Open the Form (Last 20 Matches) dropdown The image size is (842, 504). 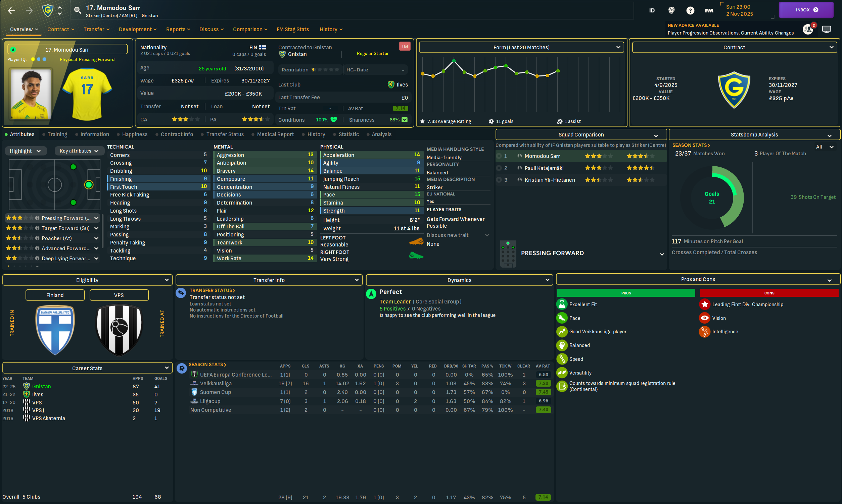coord(521,48)
